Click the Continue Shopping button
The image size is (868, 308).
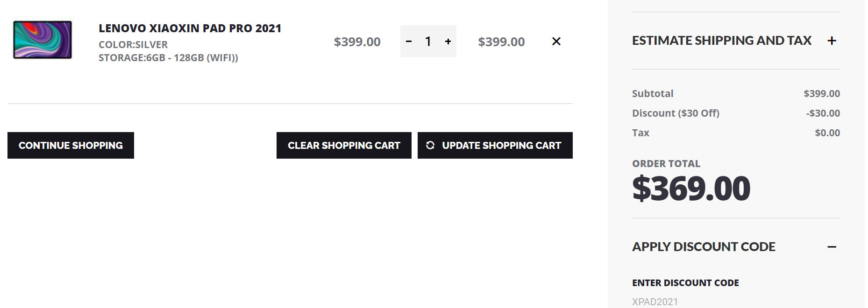pos(71,146)
